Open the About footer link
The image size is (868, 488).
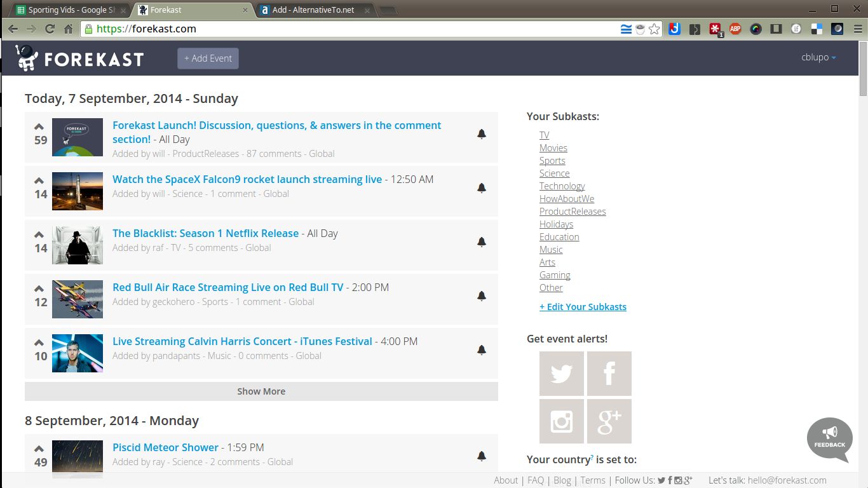click(x=506, y=480)
